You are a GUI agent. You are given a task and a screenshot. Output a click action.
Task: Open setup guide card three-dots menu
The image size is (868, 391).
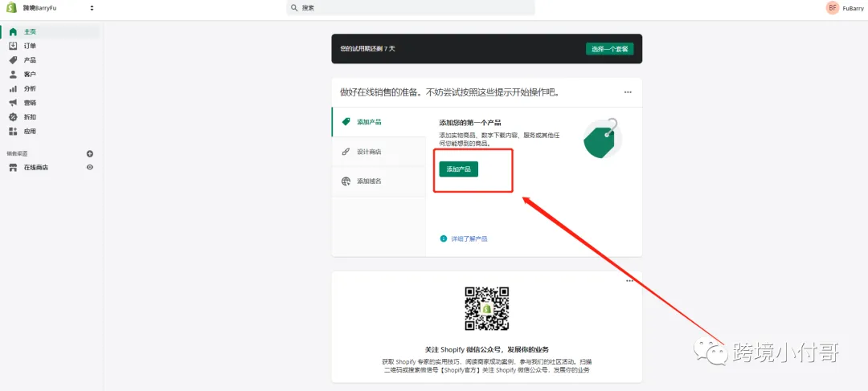point(628,92)
